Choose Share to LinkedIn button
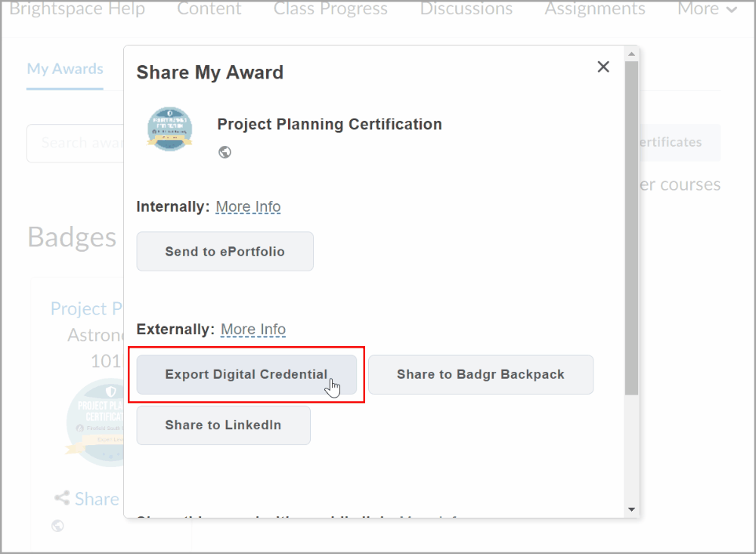The width and height of the screenshot is (756, 554). (x=223, y=426)
